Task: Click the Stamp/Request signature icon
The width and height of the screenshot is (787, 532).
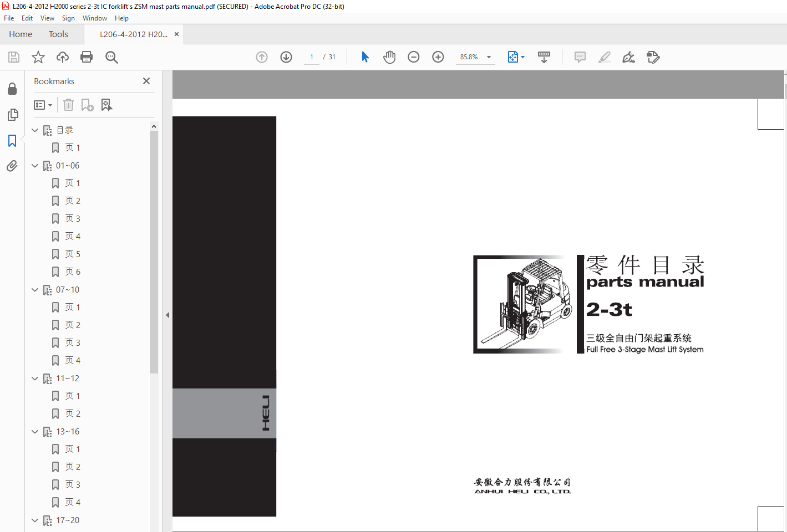Action: click(653, 57)
